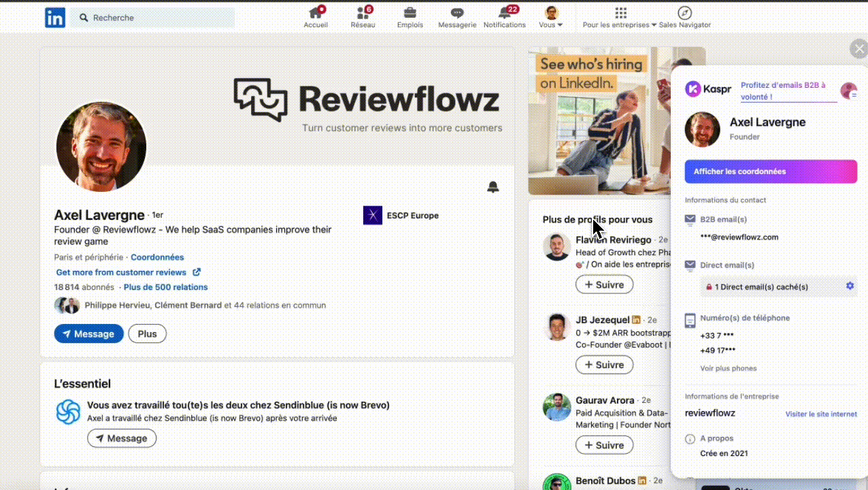Click Visiter le site internet link

point(821,414)
